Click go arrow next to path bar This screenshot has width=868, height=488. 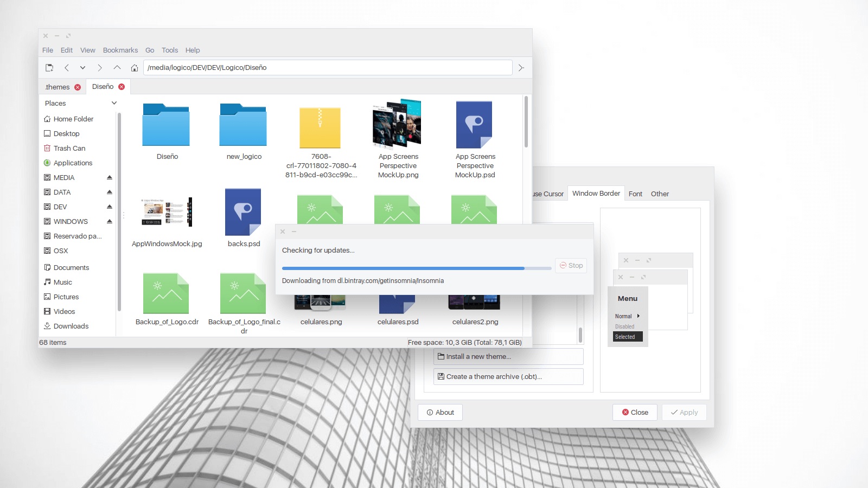[x=521, y=68]
